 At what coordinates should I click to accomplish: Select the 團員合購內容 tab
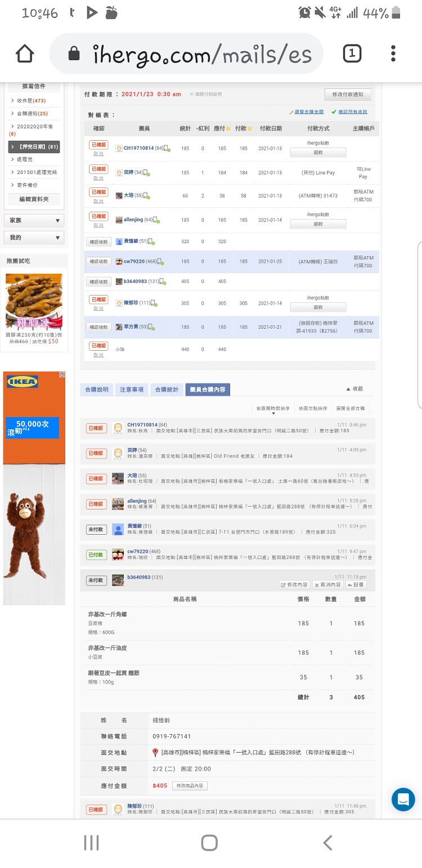pyautogui.click(x=208, y=390)
